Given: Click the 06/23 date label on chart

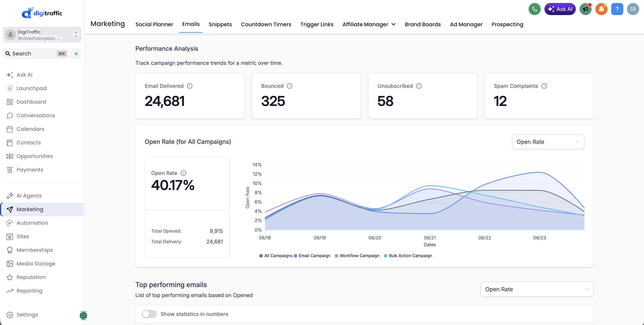Looking at the screenshot, I should point(540,238).
